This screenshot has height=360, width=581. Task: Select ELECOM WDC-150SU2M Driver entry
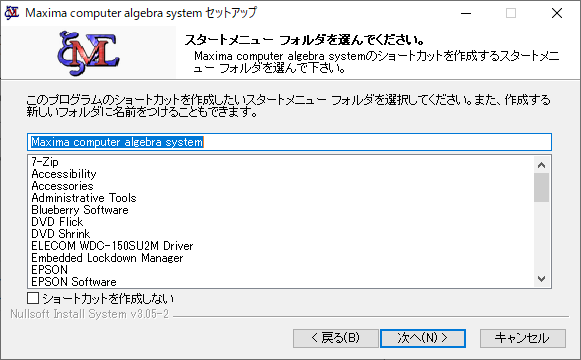pyautogui.click(x=112, y=246)
